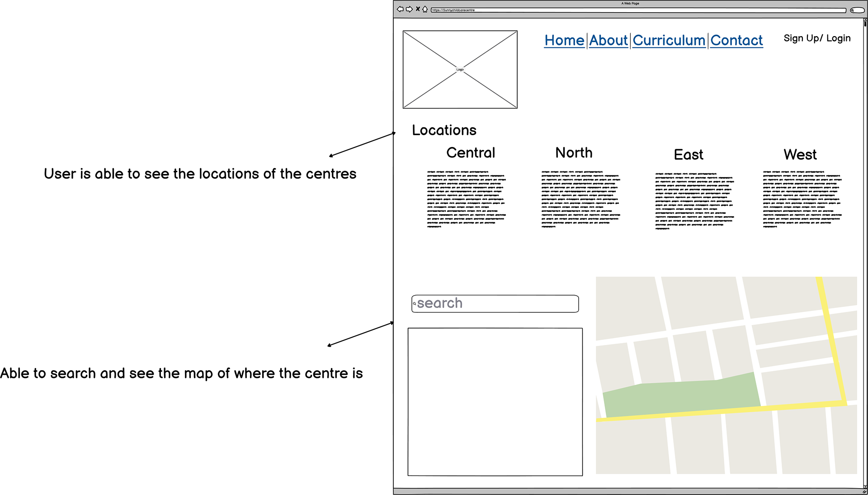Select the West location heading
Viewport: 868px width, 495px height.
point(800,155)
